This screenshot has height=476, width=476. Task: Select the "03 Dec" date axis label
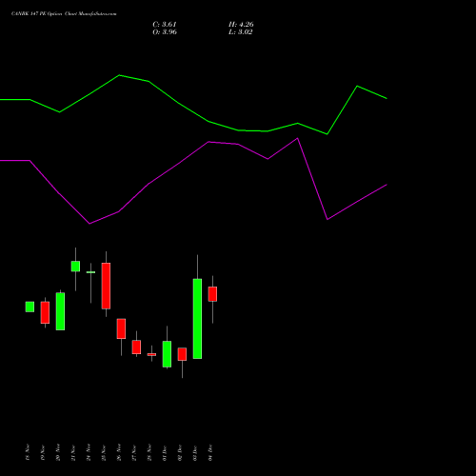tap(195, 452)
